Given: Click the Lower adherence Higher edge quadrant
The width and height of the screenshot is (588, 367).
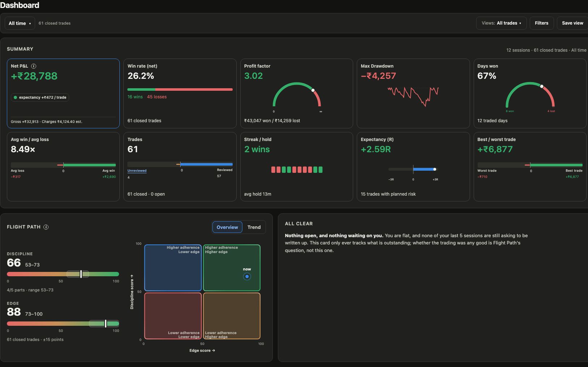Looking at the screenshot, I should [232, 316].
